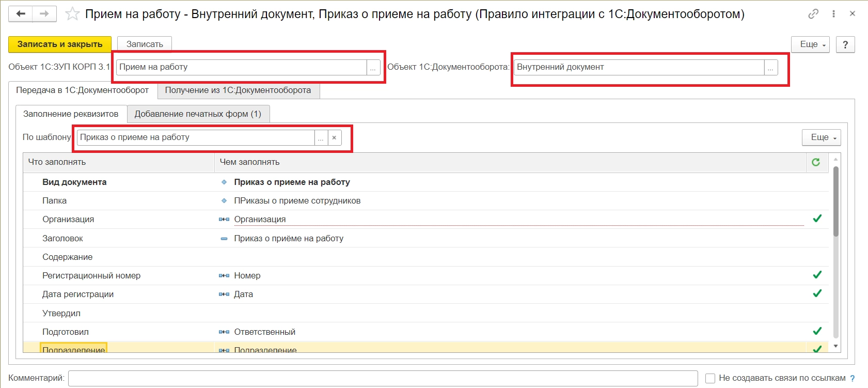Enable 'Не создавать связи по ссылкам' checkbox
The height and width of the screenshot is (388, 868).
710,378
